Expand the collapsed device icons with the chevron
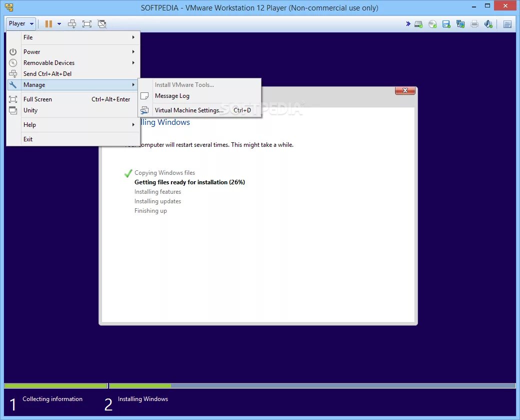The image size is (520, 420). (408, 23)
